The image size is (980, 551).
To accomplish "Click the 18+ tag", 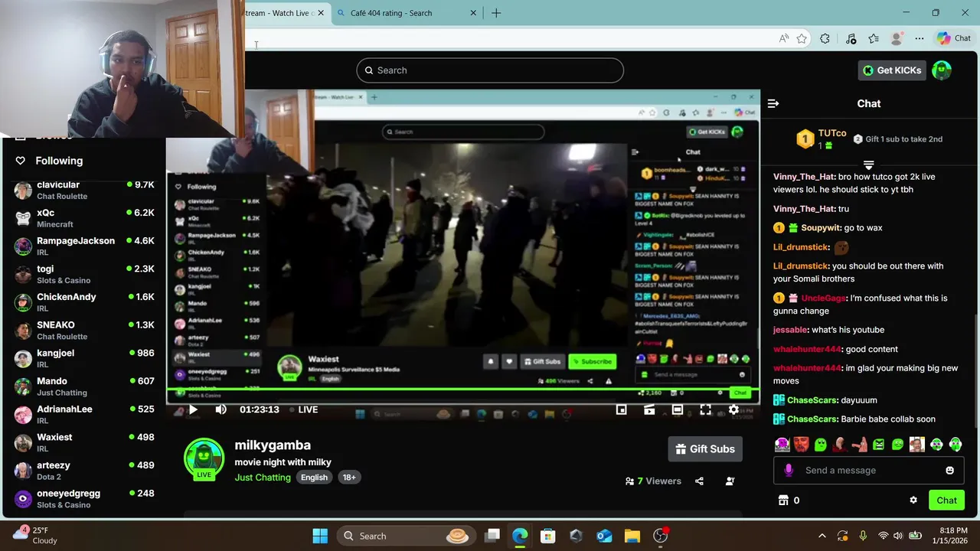I will [349, 478].
